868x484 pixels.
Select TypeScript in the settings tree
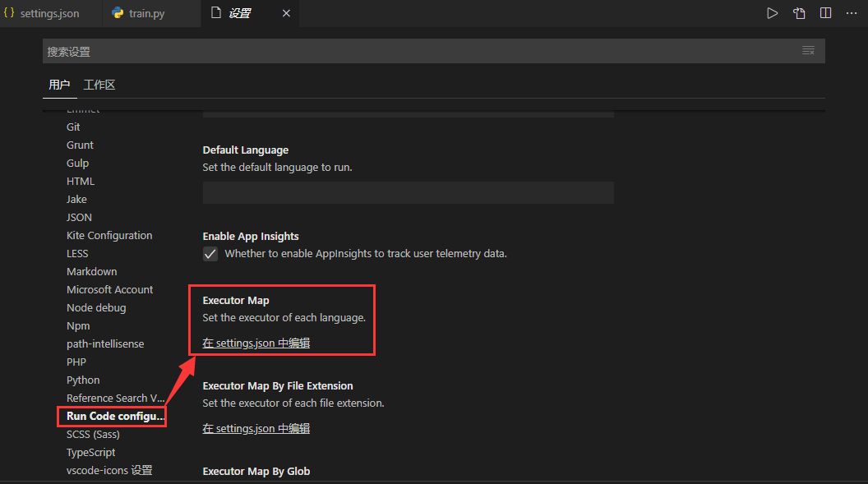point(90,453)
